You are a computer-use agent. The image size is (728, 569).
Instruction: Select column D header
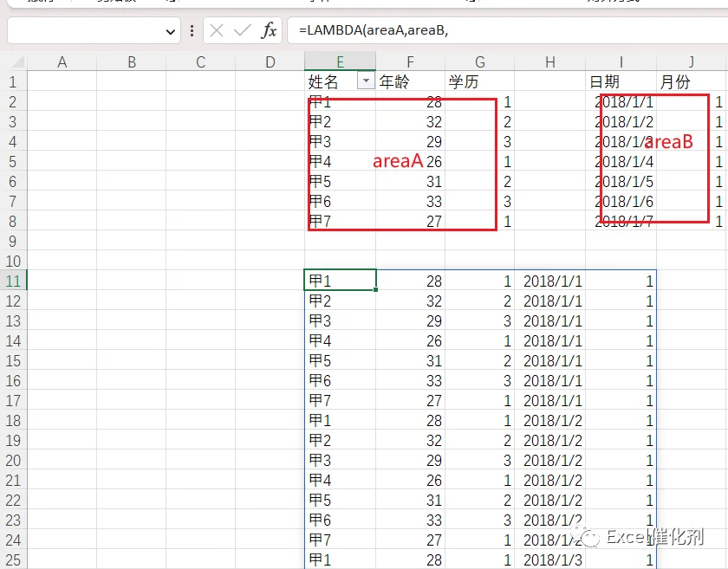click(x=270, y=61)
